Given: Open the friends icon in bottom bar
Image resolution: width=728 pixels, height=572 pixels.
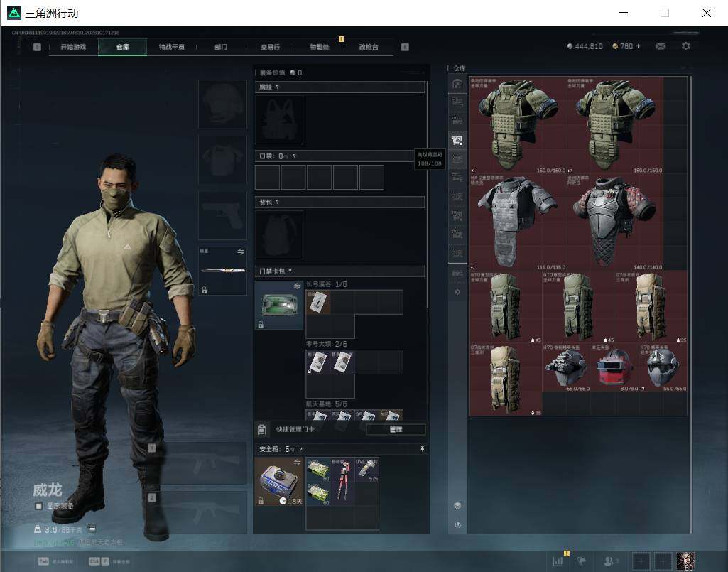Looking at the screenshot, I should click(609, 561).
